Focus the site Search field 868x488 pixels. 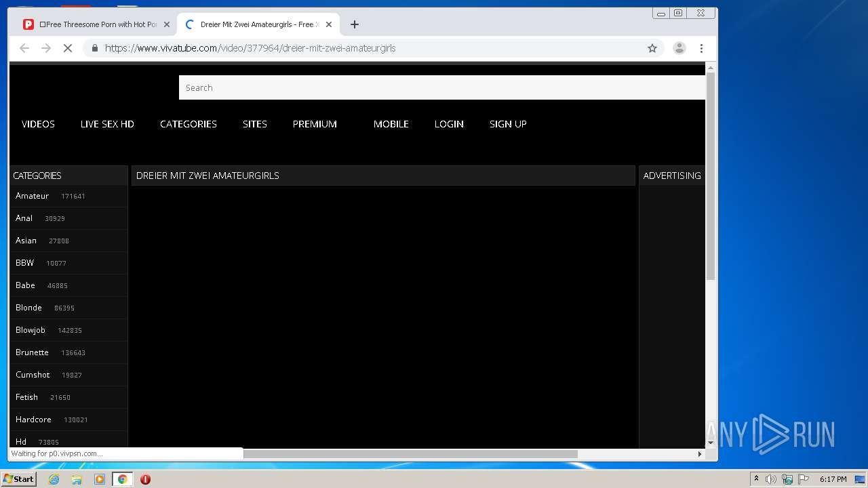coord(442,87)
